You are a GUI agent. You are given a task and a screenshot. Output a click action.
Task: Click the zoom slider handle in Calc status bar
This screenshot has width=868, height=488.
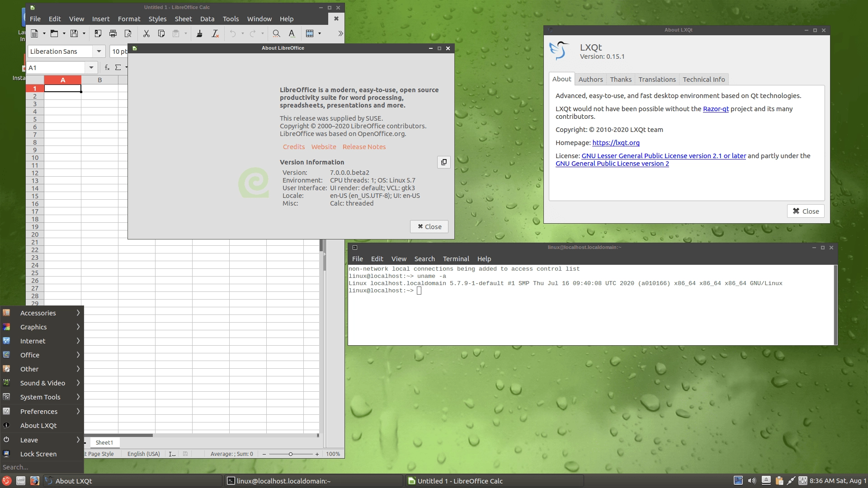click(291, 454)
